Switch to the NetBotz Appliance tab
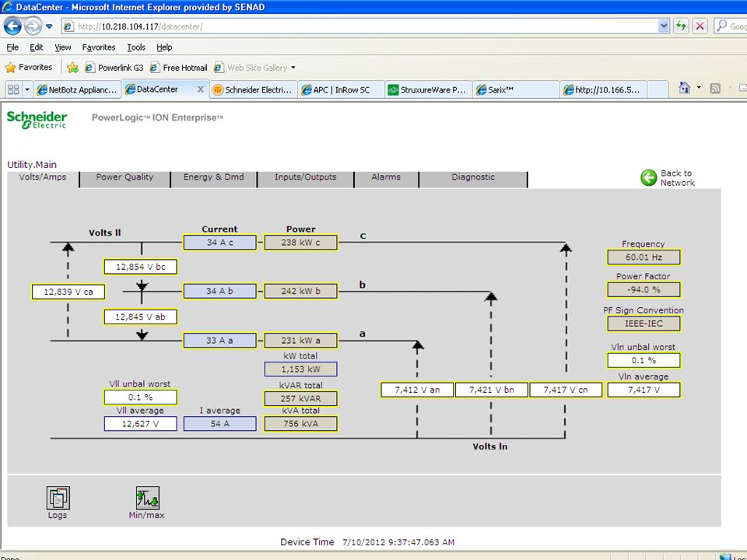747x560 pixels. pos(77,89)
